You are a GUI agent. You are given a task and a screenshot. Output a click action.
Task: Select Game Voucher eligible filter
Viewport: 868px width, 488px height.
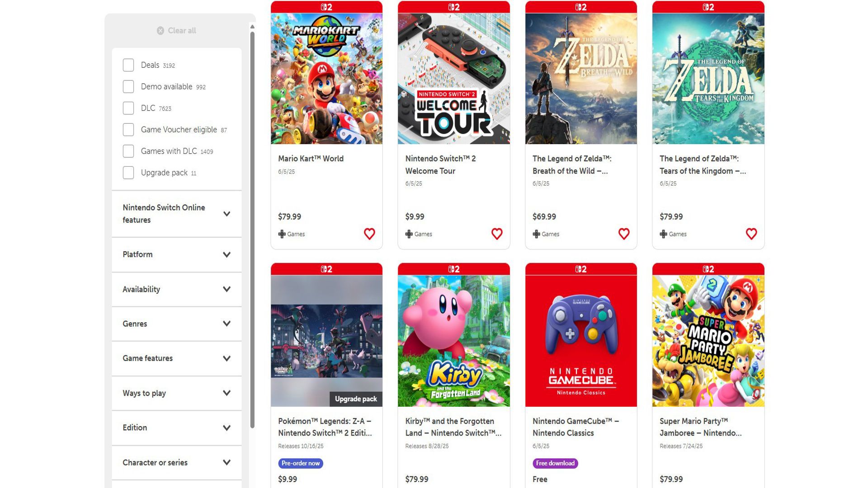(128, 130)
